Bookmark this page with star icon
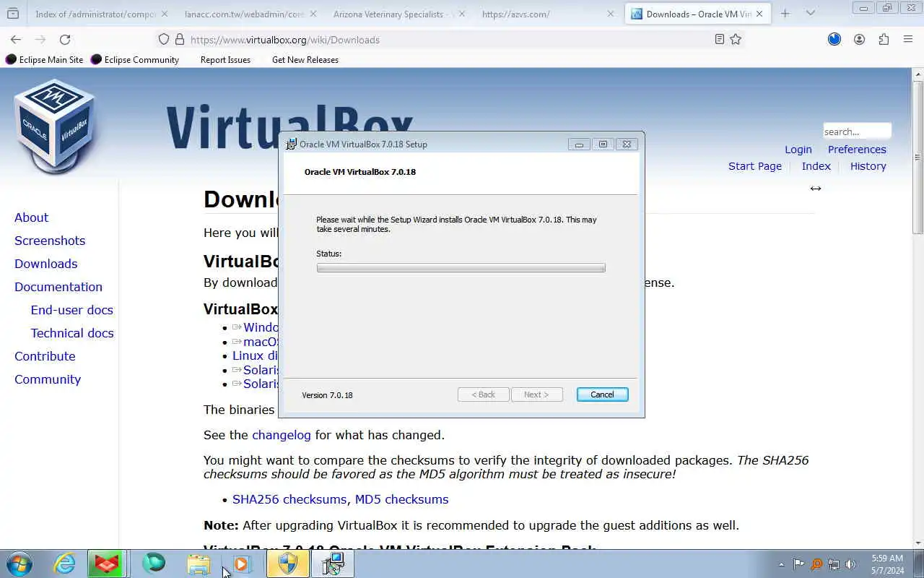The height and width of the screenshot is (578, 924). point(736,40)
